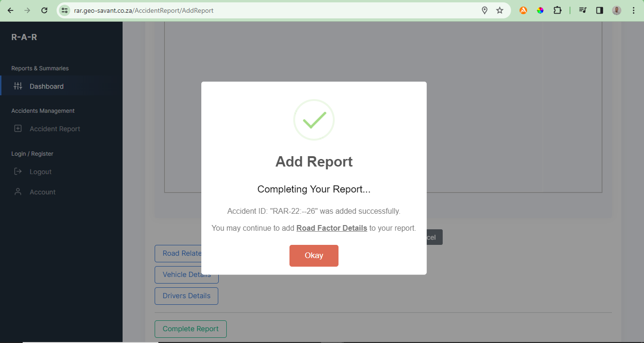Viewport: 644px width, 343px height.
Task: Open the browser Extensions puzzle icon
Action: (x=557, y=10)
